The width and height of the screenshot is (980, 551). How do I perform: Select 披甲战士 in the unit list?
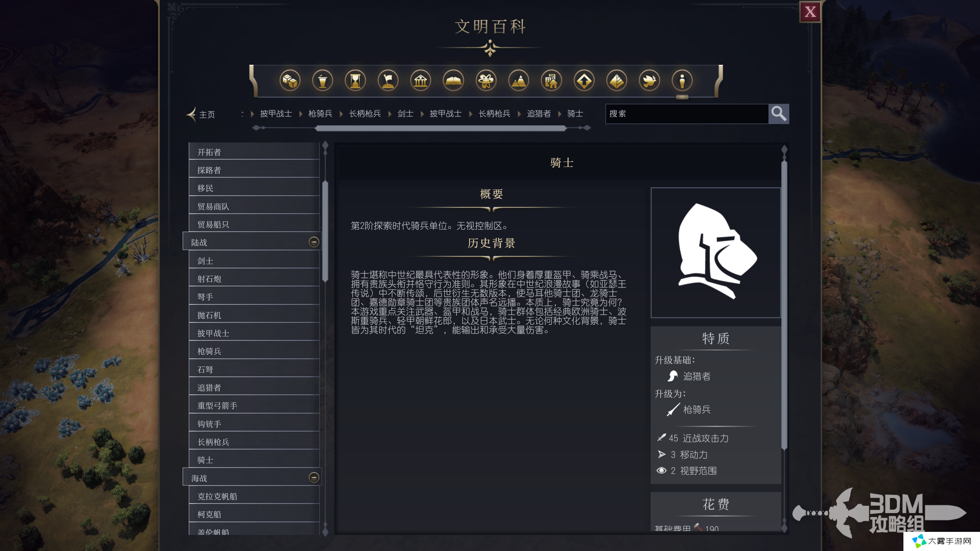point(254,333)
